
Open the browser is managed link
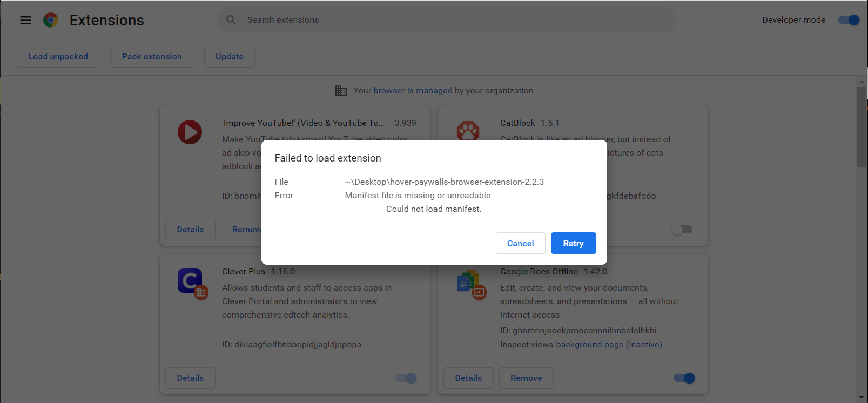point(413,91)
